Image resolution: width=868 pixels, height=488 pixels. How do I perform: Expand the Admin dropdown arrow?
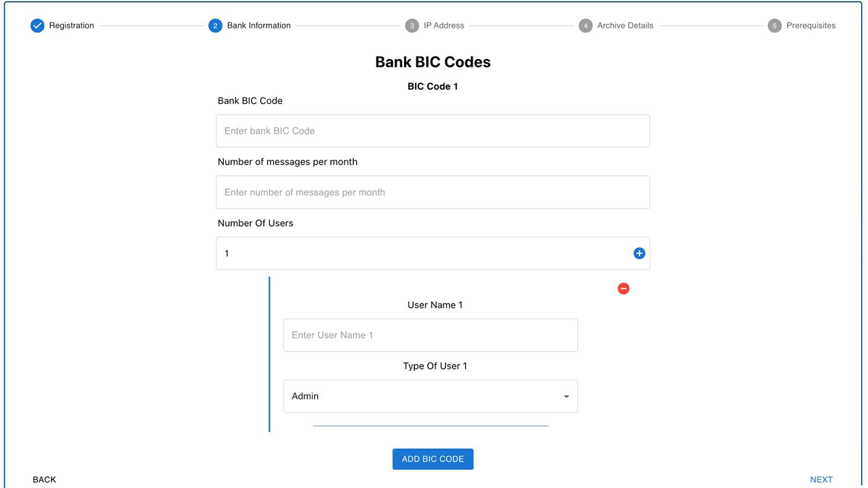(x=566, y=396)
